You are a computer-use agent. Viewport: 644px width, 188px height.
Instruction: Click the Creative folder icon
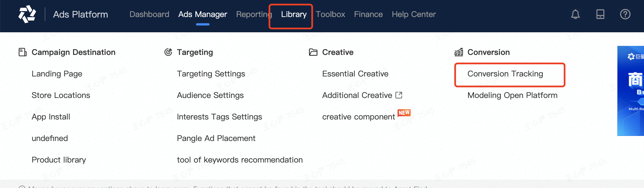coord(313,52)
